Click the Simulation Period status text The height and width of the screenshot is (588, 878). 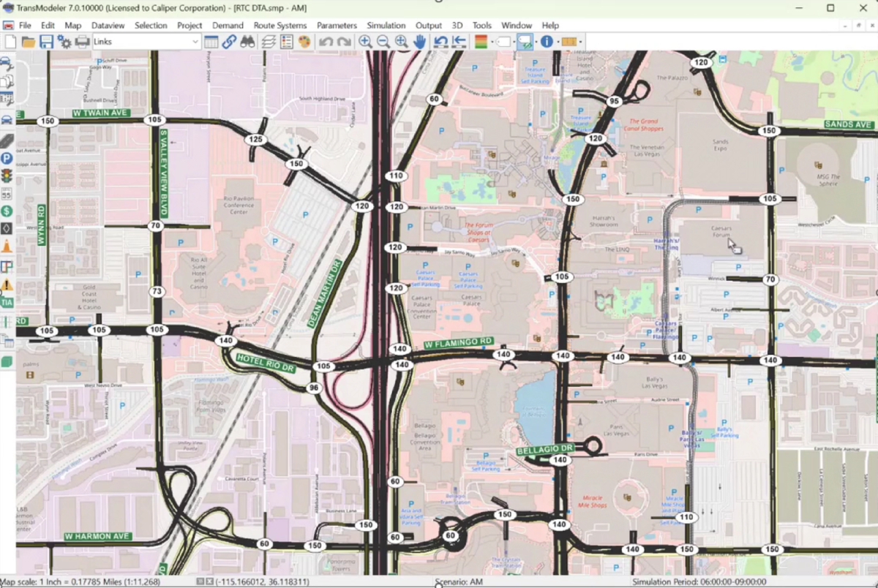(698, 582)
